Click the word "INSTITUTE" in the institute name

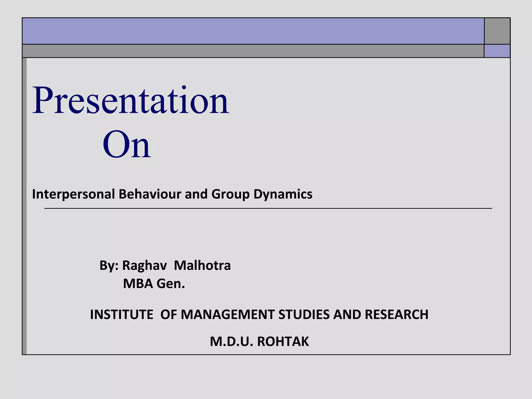(x=122, y=315)
